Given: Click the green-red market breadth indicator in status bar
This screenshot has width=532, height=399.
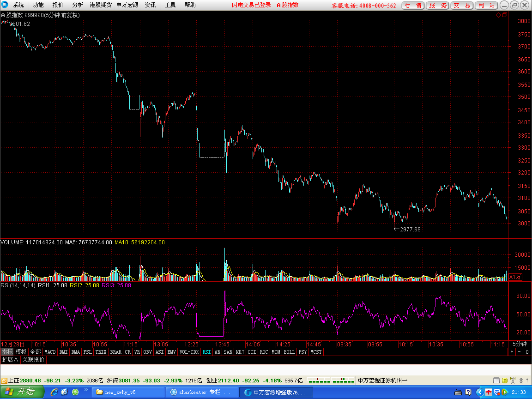Looking at the screenshot, I should [331, 381].
